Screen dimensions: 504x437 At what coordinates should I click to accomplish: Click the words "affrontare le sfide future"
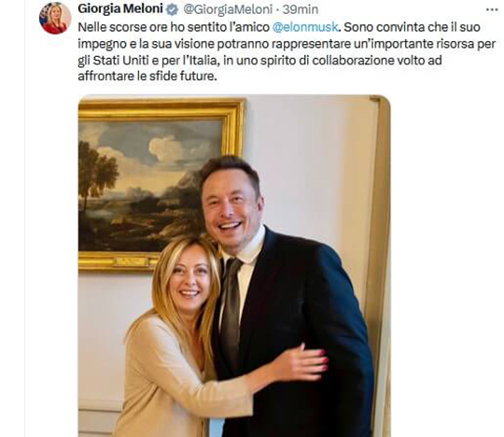click(x=146, y=77)
